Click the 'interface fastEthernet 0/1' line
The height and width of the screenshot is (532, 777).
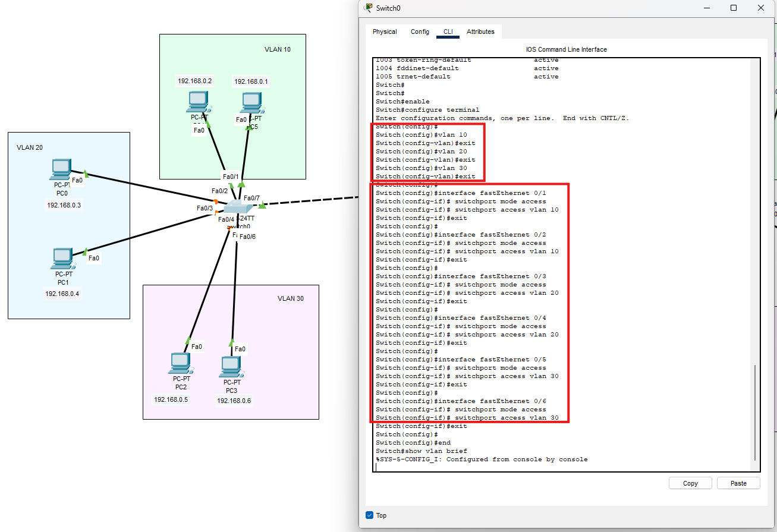(461, 193)
